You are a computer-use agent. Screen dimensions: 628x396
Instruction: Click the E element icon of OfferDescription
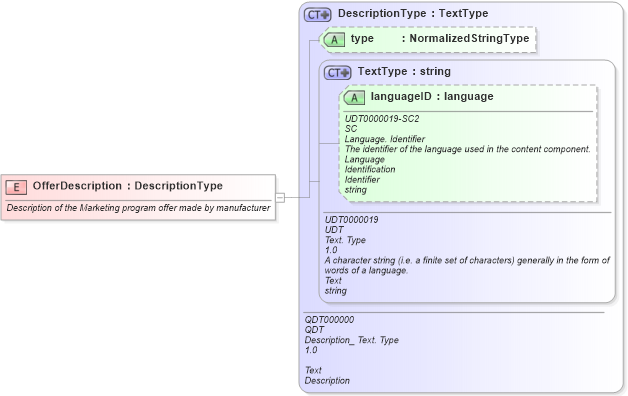(x=16, y=187)
